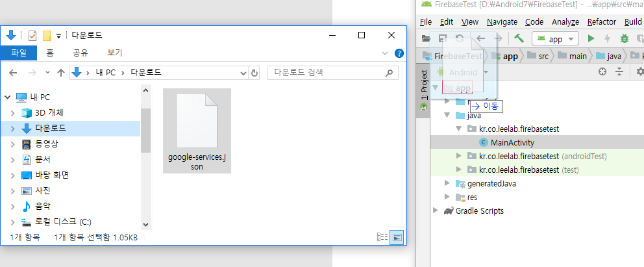The height and width of the screenshot is (267, 644).
Task: Run the app with green play button
Action: 591,39
